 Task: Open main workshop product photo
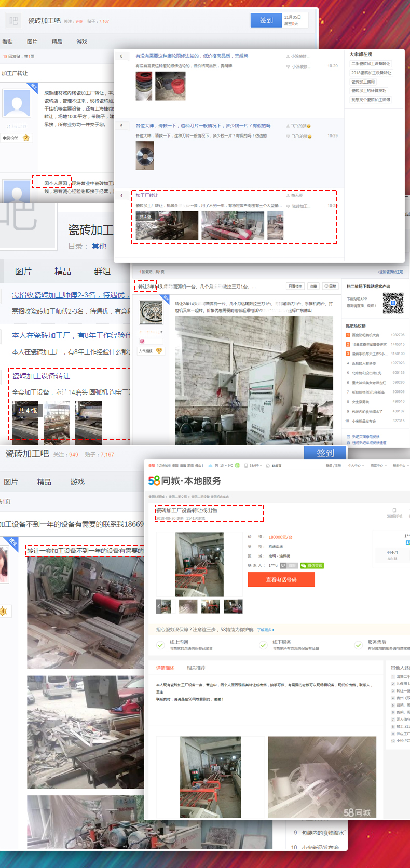(x=199, y=564)
